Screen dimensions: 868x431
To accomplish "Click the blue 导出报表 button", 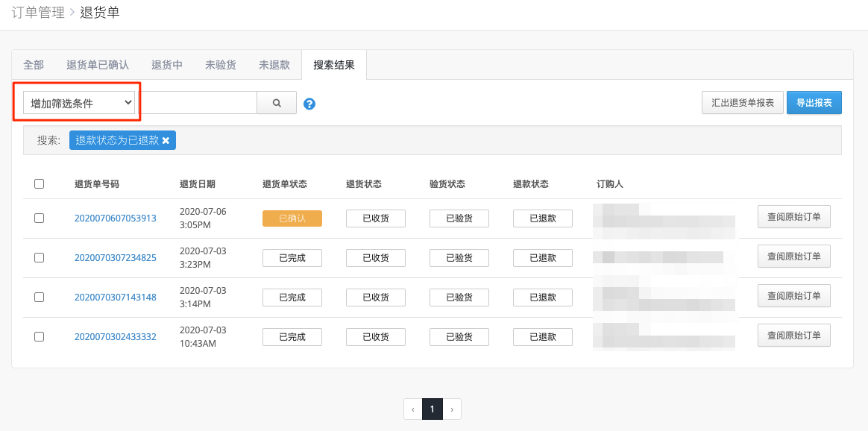I will tap(814, 103).
